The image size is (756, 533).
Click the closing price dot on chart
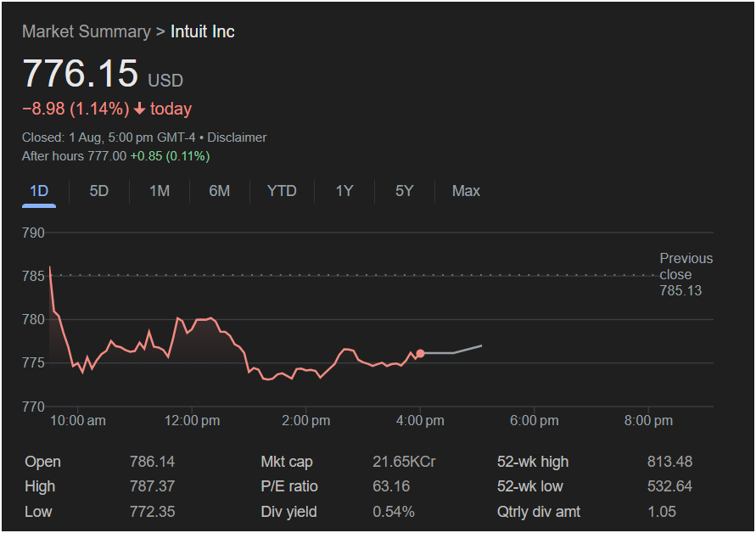[x=421, y=354]
